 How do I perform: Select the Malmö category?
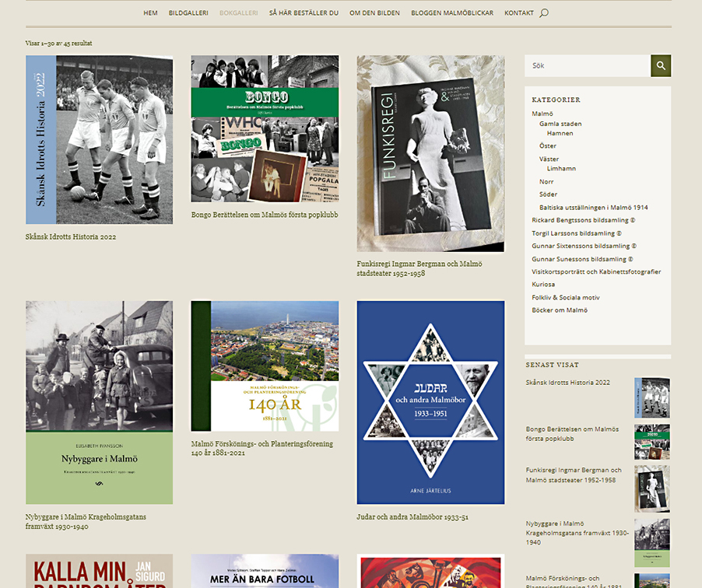pyautogui.click(x=542, y=114)
